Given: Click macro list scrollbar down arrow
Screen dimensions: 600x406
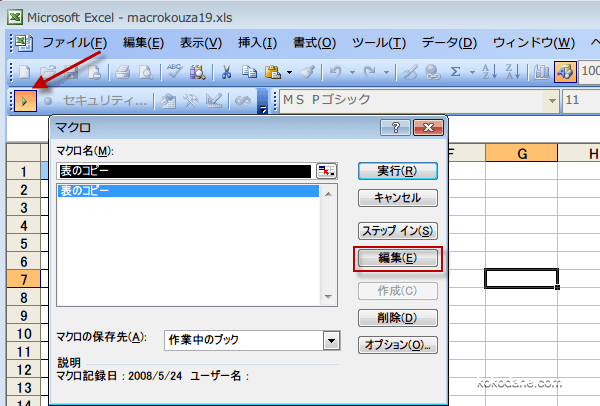Looking at the screenshot, I should pyautogui.click(x=328, y=297).
